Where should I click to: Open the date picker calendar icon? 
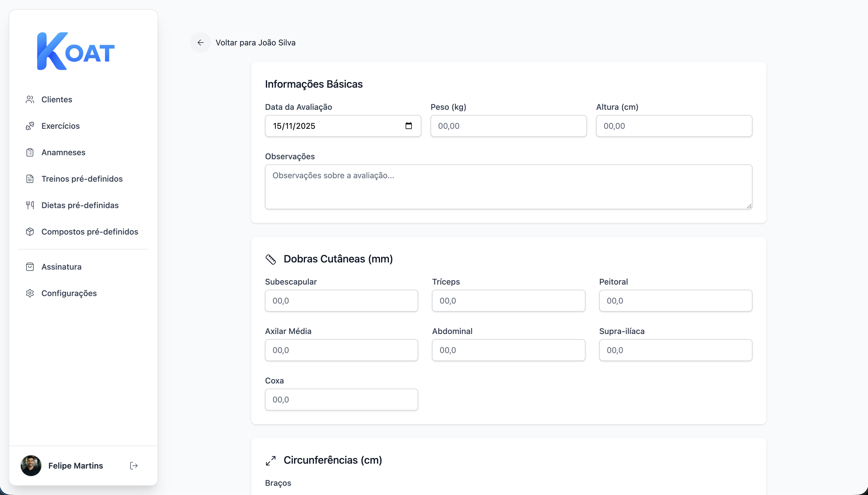click(x=408, y=126)
